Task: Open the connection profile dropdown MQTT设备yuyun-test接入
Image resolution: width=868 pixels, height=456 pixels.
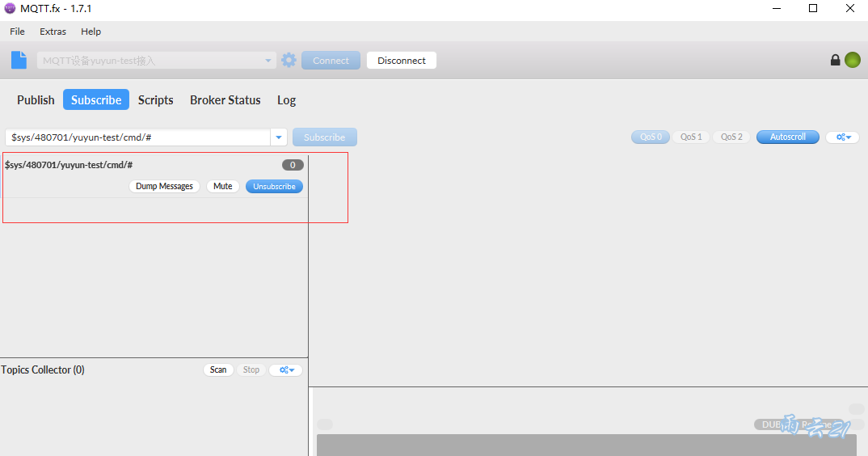Action: coord(157,61)
